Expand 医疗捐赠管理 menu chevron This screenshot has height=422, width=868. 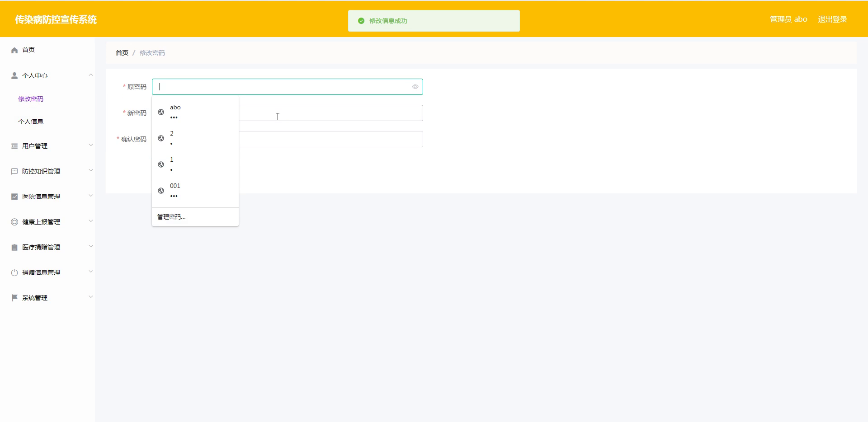point(91,247)
